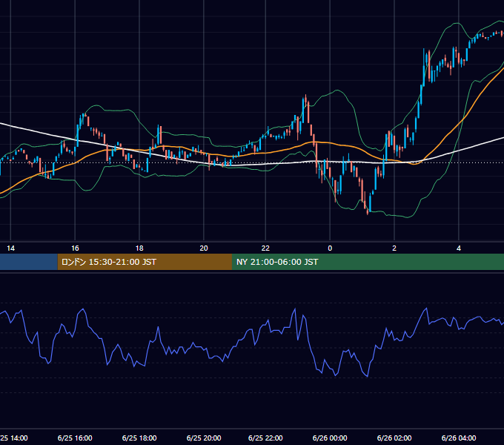
Task: Click the 6/25 18:00 date label
Action: coord(139,438)
